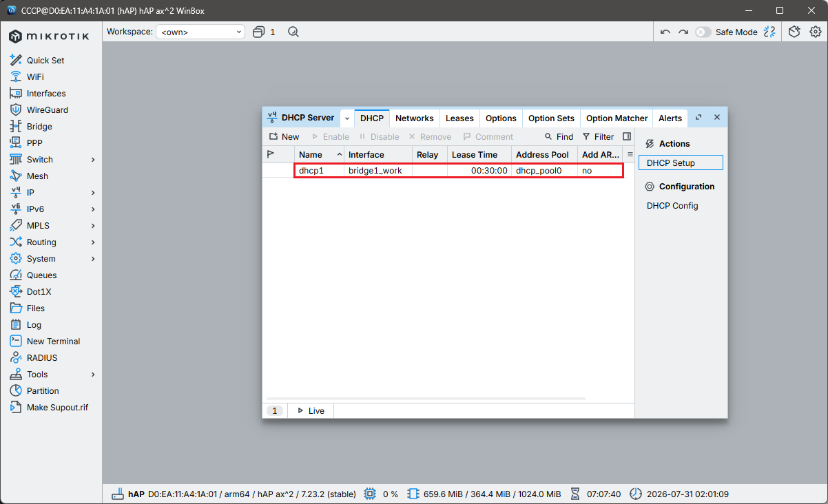The width and height of the screenshot is (828, 504).
Task: Click the horizontal scrollbar in DHCP list
Action: coord(426,399)
